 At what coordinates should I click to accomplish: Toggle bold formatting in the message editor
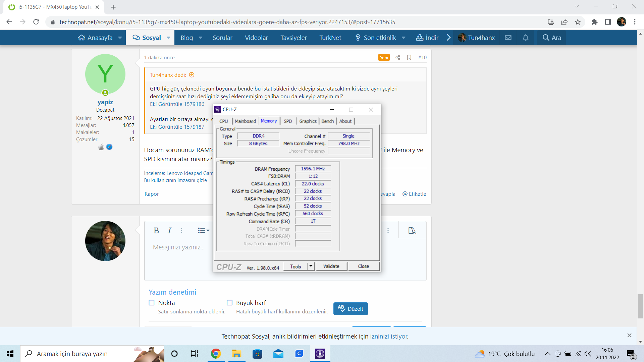156,231
